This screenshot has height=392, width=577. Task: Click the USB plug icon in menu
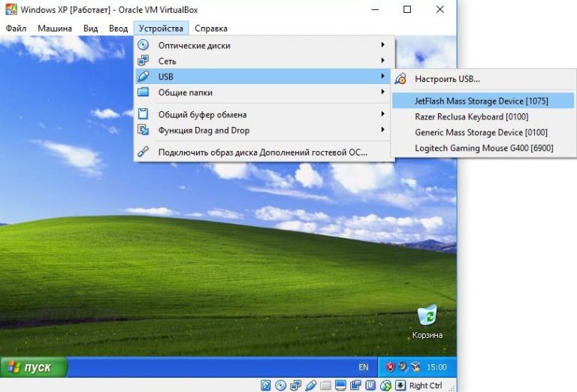(x=143, y=76)
